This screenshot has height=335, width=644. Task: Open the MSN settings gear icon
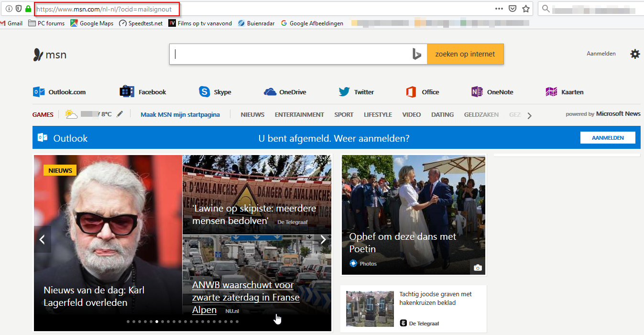coord(635,54)
